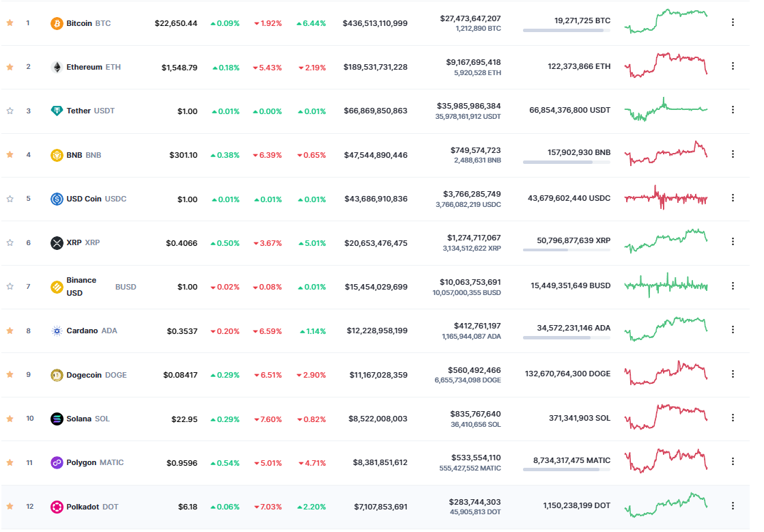Open Polygon row three-dot menu

coord(733,462)
